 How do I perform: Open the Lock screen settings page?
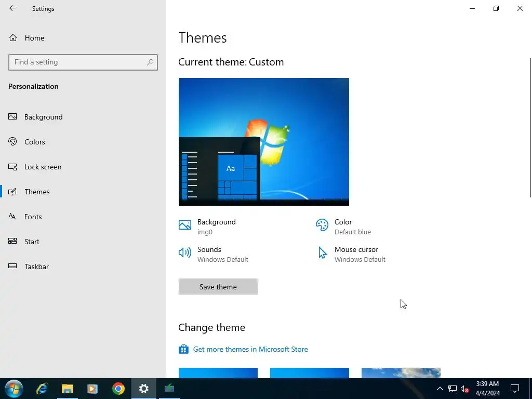[83, 167]
